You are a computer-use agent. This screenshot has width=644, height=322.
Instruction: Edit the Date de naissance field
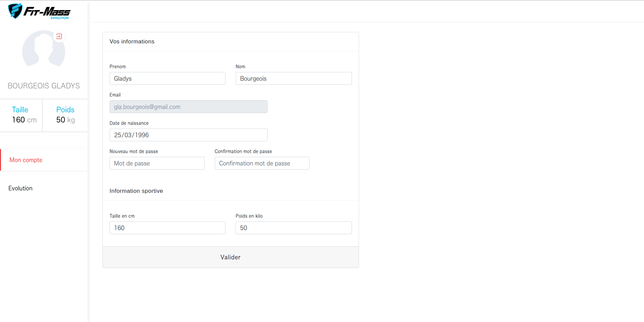pos(188,135)
